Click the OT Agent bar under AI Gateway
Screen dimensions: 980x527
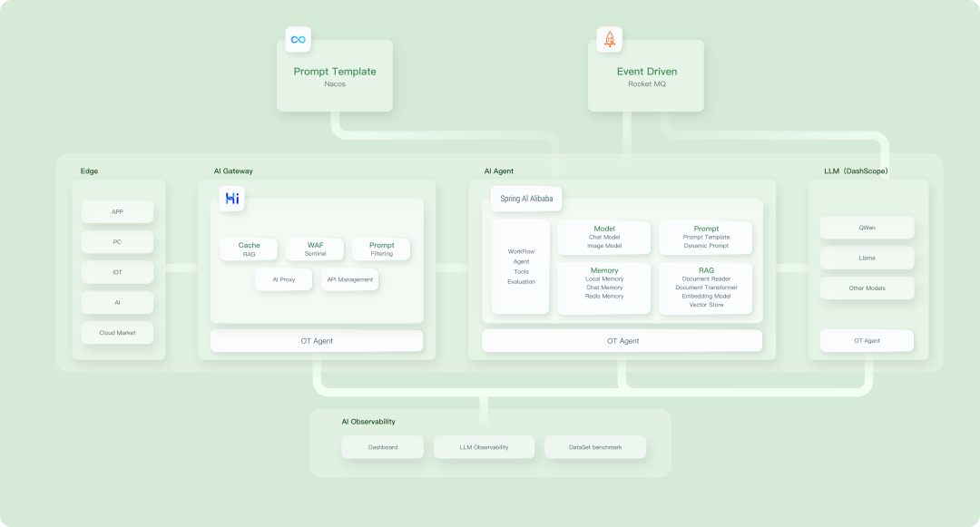pos(316,340)
